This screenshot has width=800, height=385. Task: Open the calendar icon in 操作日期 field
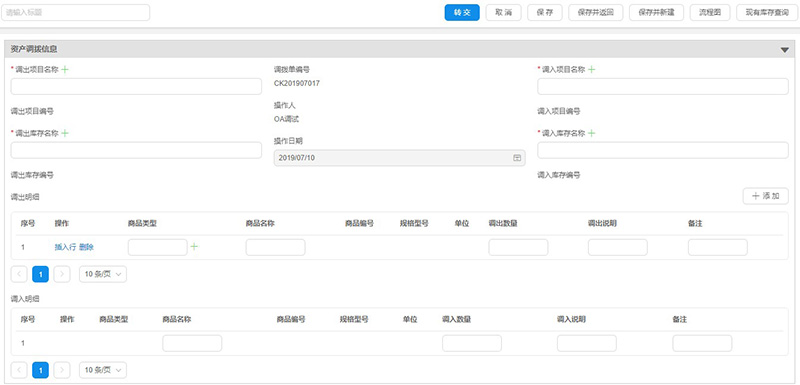coord(517,158)
